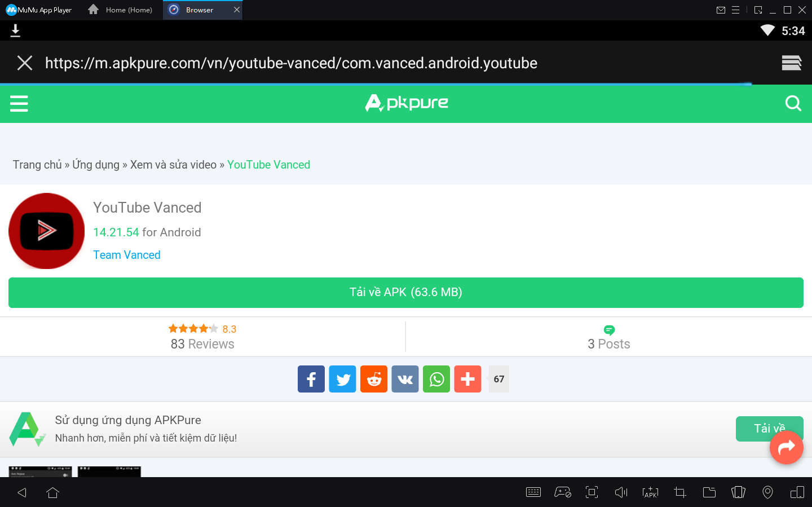Image resolution: width=812 pixels, height=507 pixels.
Task: Download the APK via Tải về APK button
Action: 405,292
